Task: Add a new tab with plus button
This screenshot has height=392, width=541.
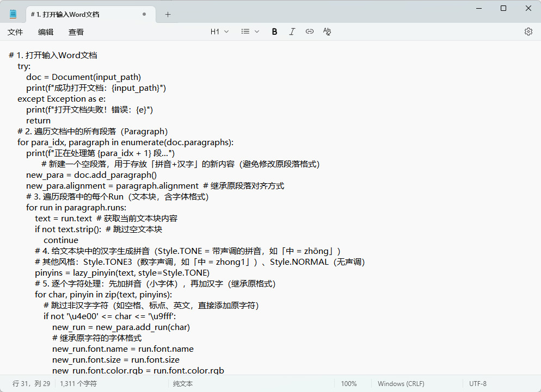Action: 168,15
